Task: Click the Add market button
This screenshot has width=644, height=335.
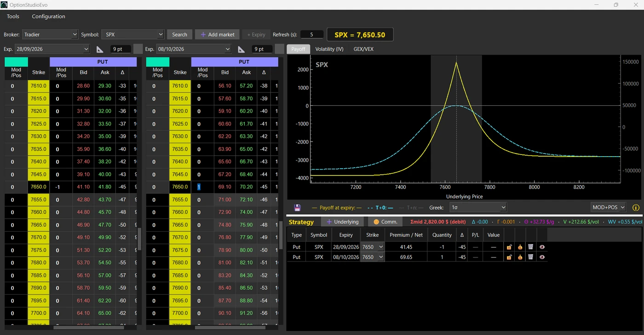Action: 218,34
